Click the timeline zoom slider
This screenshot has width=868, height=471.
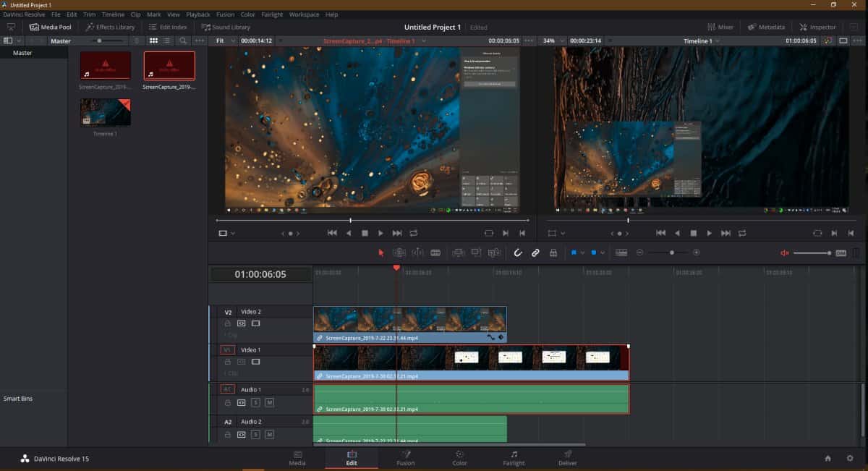tap(672, 253)
